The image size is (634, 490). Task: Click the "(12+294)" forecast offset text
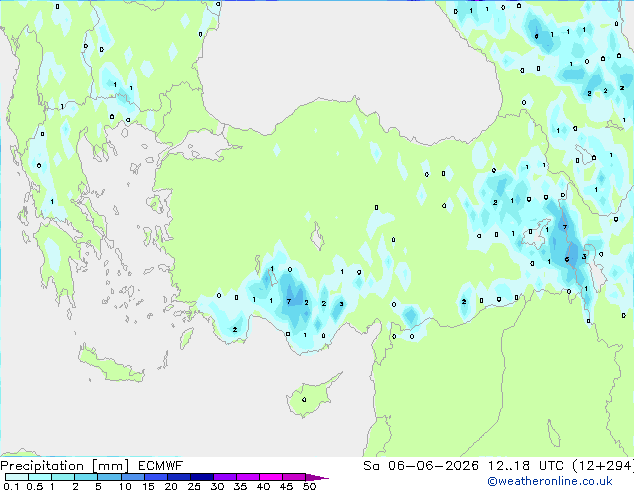click(x=602, y=466)
